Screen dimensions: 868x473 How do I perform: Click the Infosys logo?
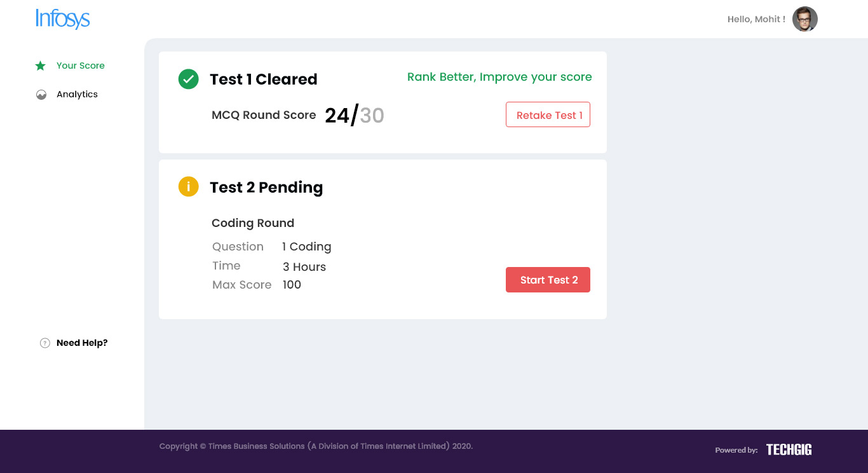pos(63,19)
